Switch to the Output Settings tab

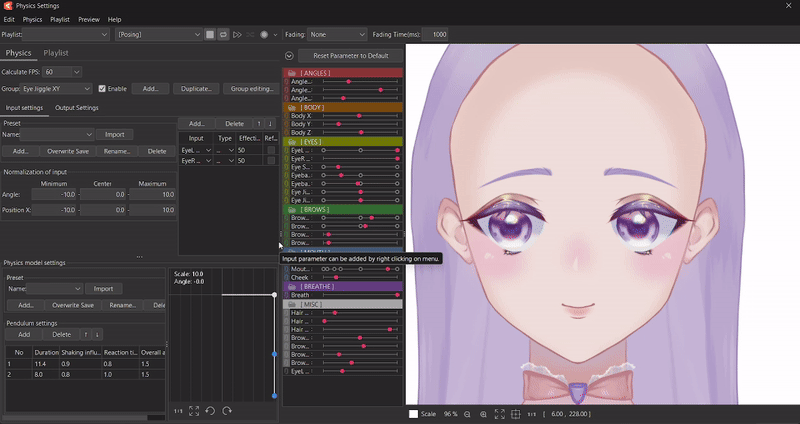pos(76,107)
